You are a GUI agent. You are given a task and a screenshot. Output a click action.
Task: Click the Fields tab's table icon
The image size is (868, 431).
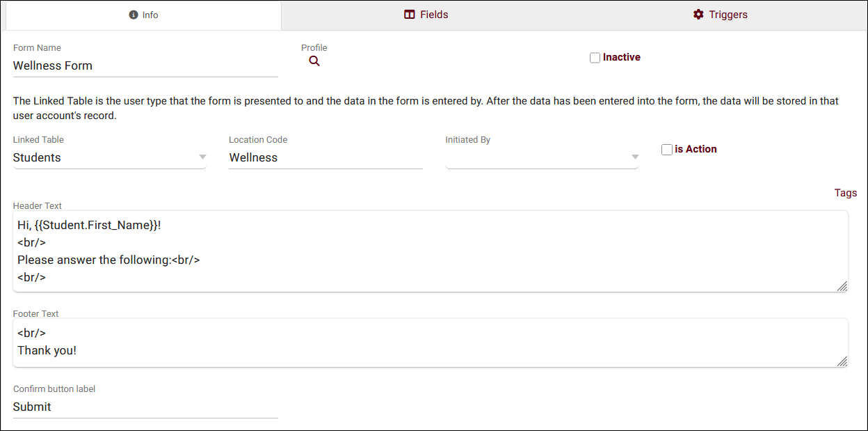click(410, 15)
